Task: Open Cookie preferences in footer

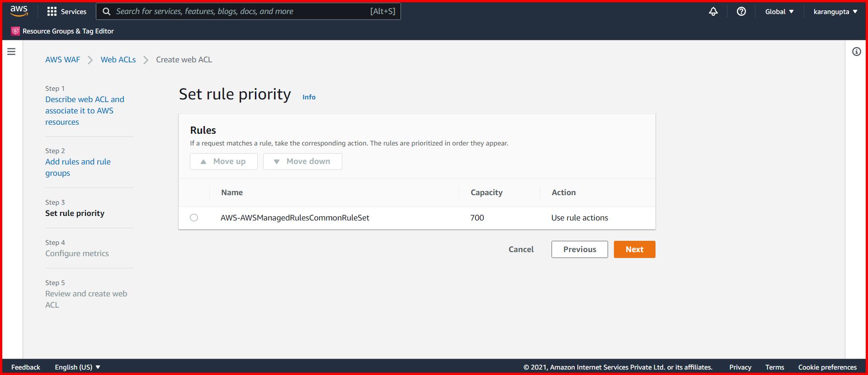Action: click(x=827, y=367)
